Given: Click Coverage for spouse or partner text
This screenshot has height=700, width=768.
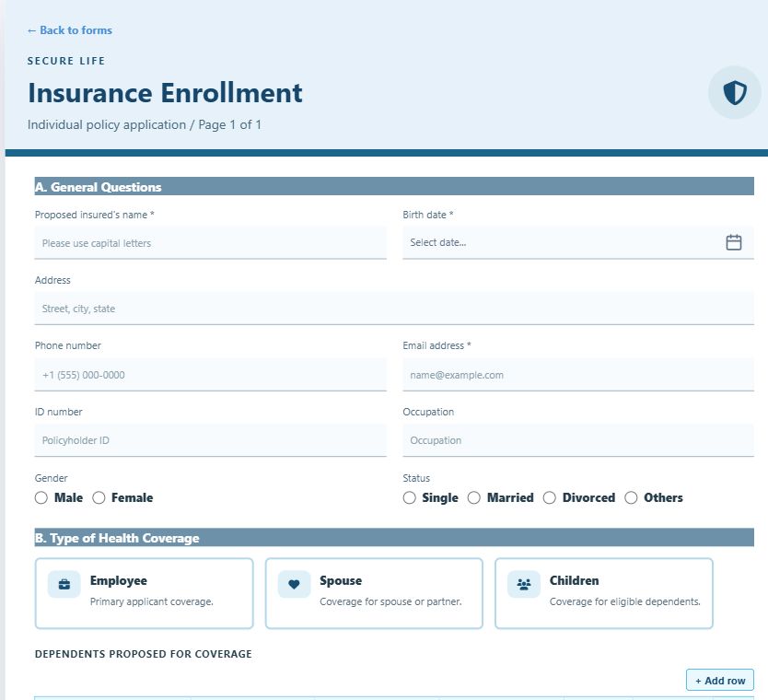Looking at the screenshot, I should (x=390, y=601).
